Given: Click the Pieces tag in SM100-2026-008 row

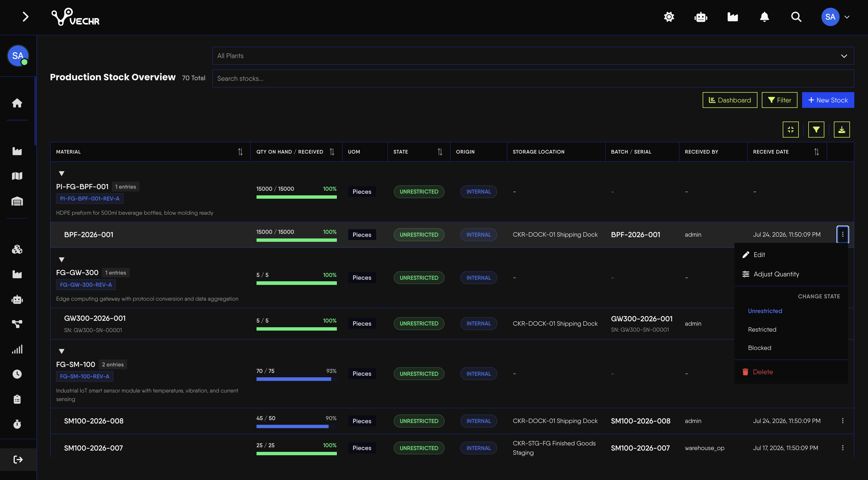Looking at the screenshot, I should pos(362,421).
